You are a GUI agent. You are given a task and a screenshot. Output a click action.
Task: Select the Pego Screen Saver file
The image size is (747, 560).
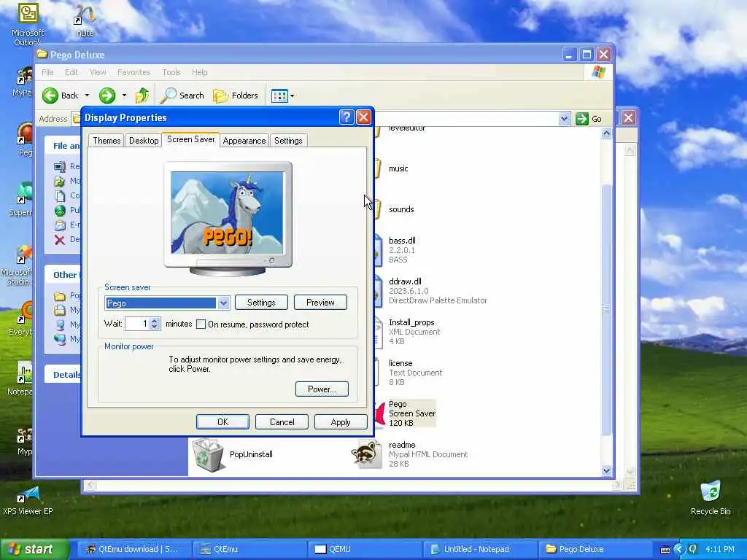[411, 413]
